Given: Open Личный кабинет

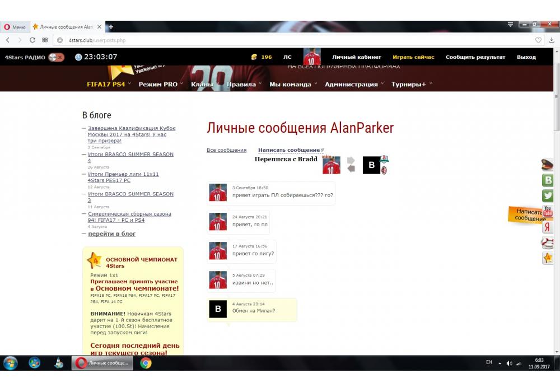Looking at the screenshot, I should tap(356, 57).
